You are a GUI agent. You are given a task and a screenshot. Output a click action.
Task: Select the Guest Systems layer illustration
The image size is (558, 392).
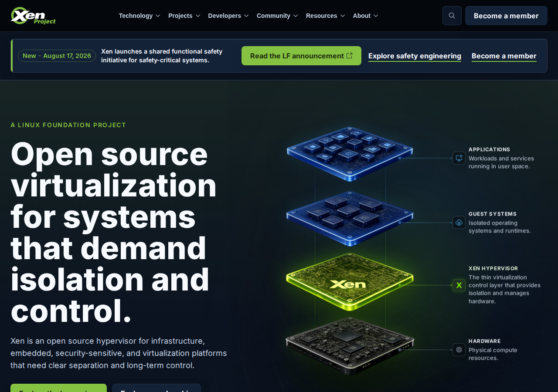click(x=350, y=218)
